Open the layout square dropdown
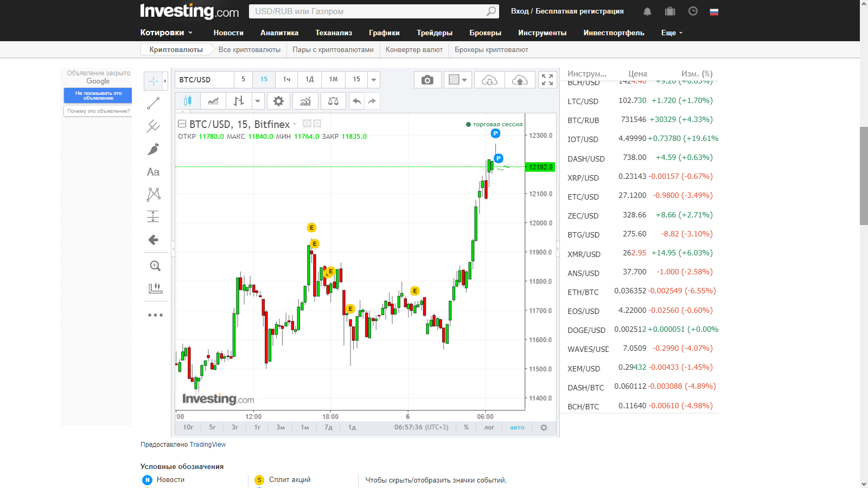This screenshot has height=488, width=868. [458, 80]
